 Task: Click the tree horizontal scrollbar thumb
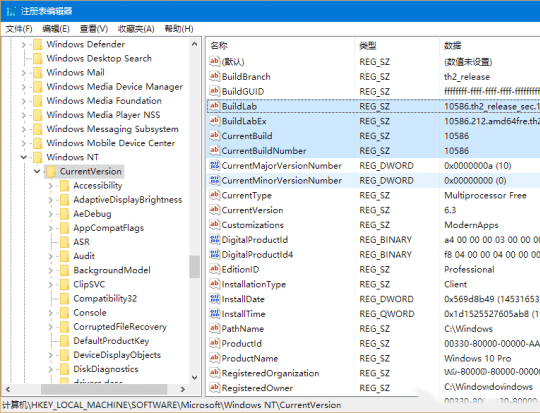(x=104, y=389)
